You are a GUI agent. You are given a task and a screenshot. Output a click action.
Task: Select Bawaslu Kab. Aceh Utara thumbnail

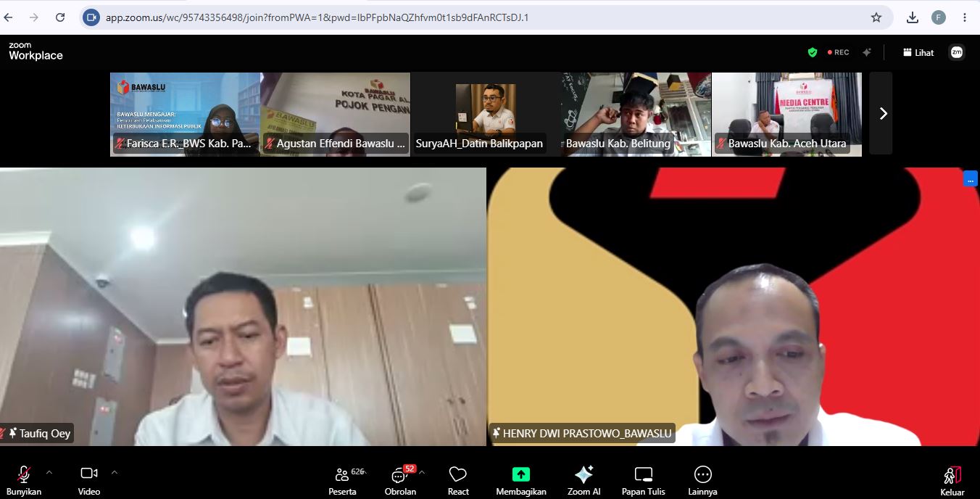(786, 114)
